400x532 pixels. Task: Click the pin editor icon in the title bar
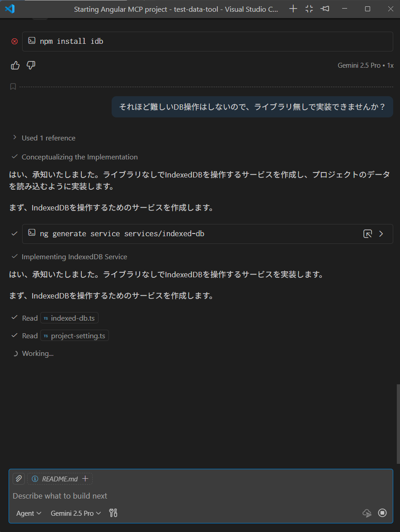coord(325,9)
